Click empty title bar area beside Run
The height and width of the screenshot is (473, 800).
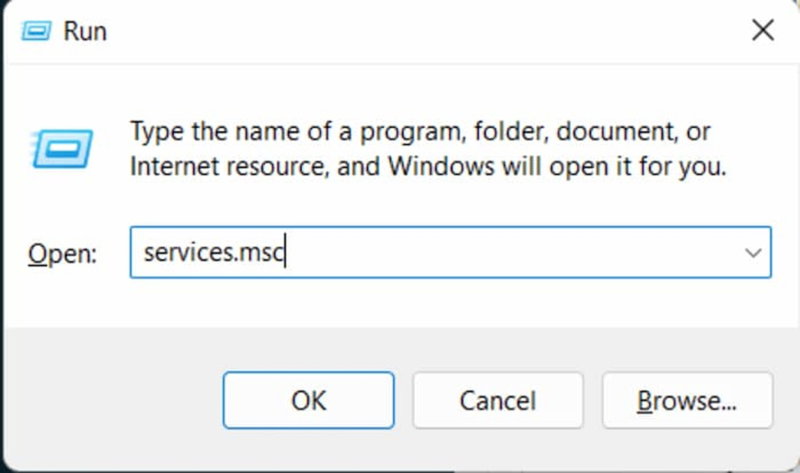tap(400, 31)
